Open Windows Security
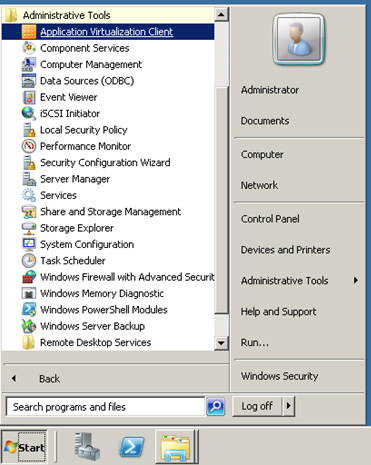 [x=280, y=376]
